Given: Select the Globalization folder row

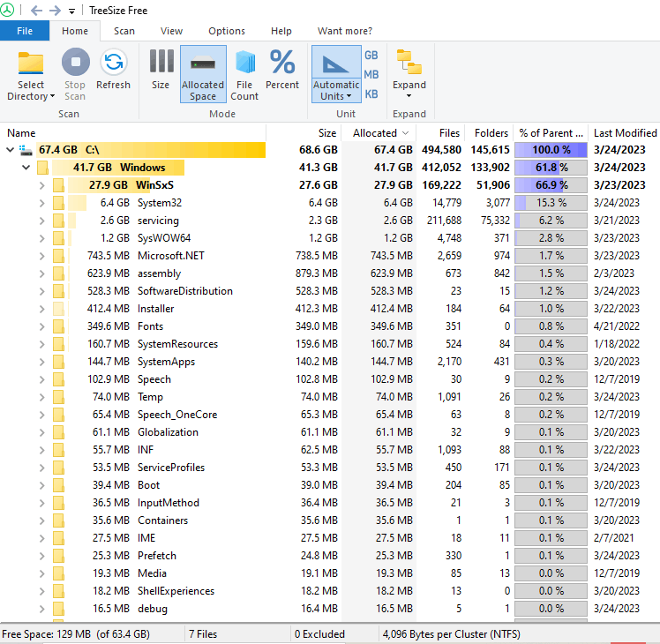Looking at the screenshot, I should [330, 432].
